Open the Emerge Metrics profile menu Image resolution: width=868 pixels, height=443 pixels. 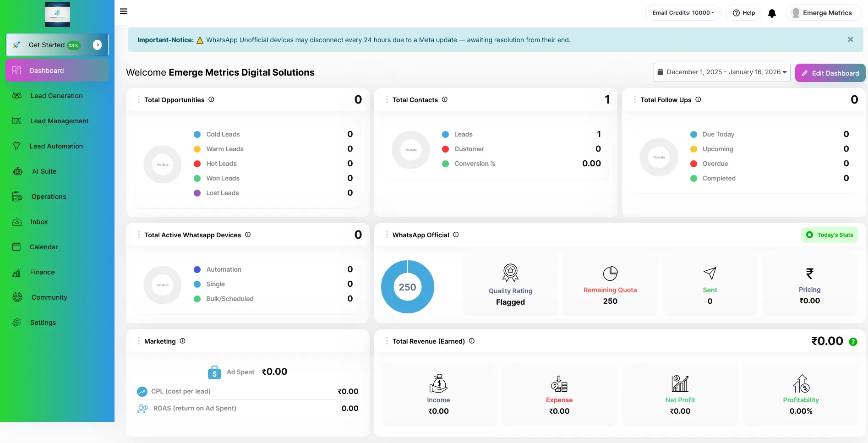coord(823,13)
